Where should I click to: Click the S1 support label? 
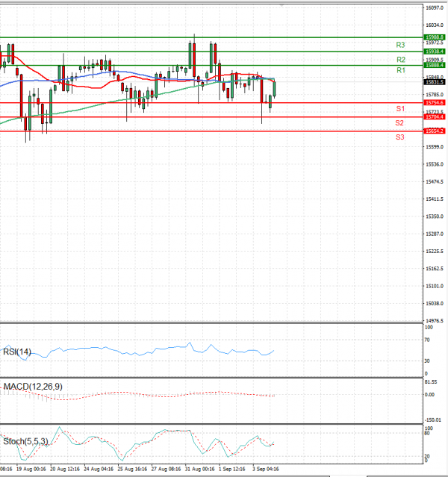[x=400, y=108]
